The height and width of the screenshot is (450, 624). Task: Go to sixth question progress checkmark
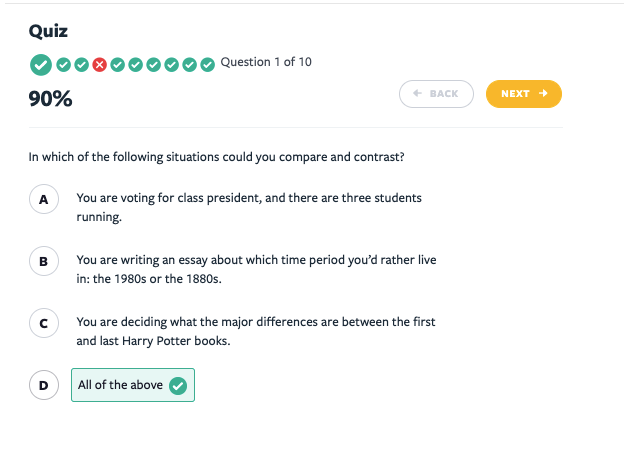pos(136,65)
